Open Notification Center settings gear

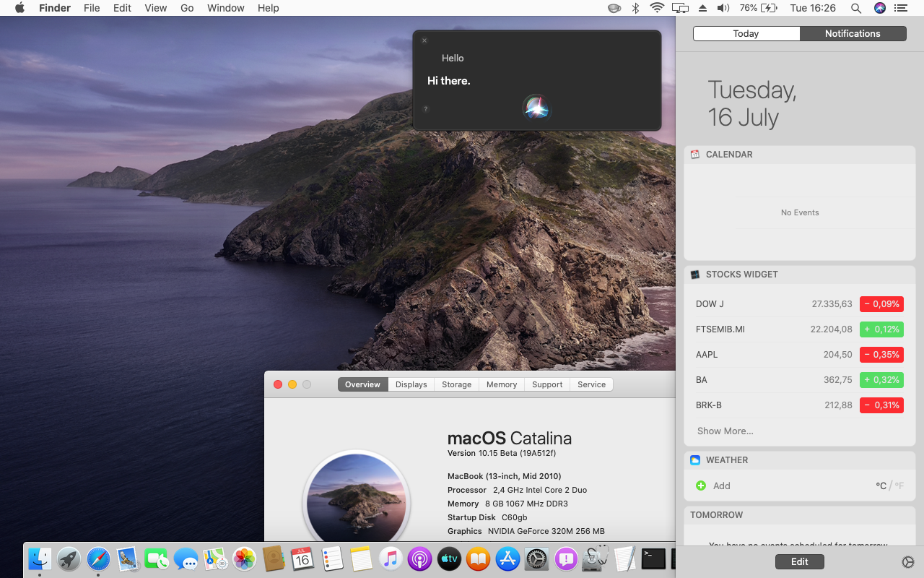tap(908, 562)
